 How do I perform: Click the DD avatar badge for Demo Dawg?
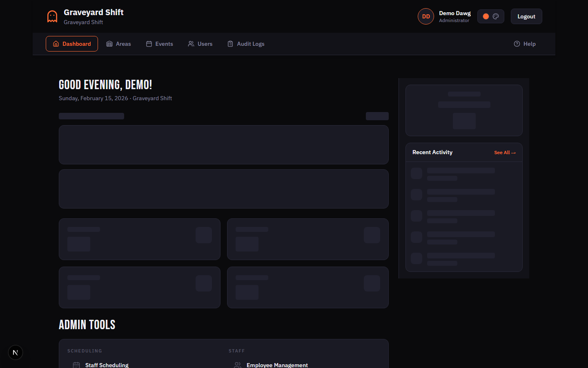425,16
